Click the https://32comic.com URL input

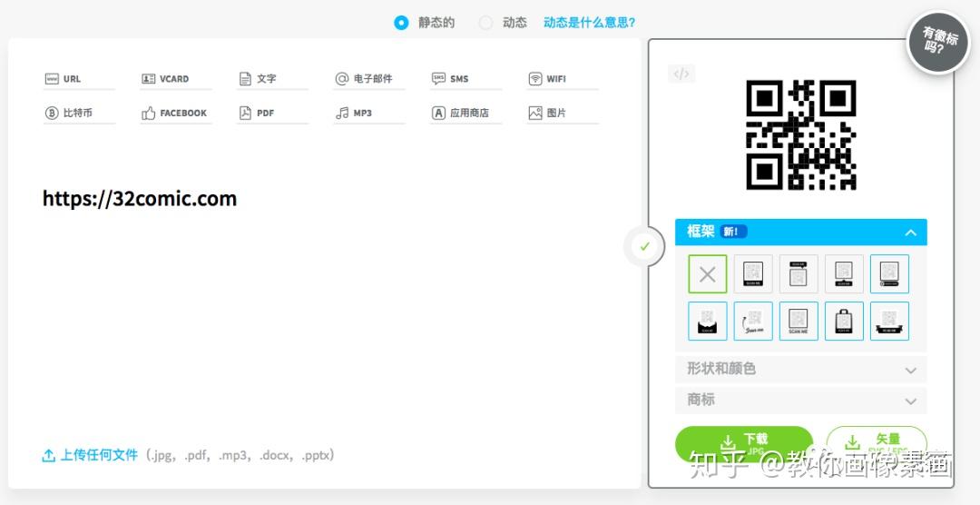(140, 199)
